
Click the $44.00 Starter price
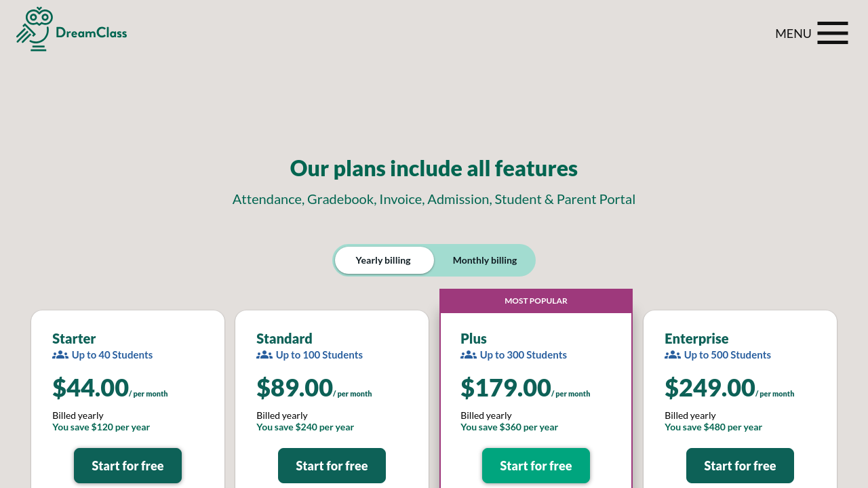tap(90, 388)
